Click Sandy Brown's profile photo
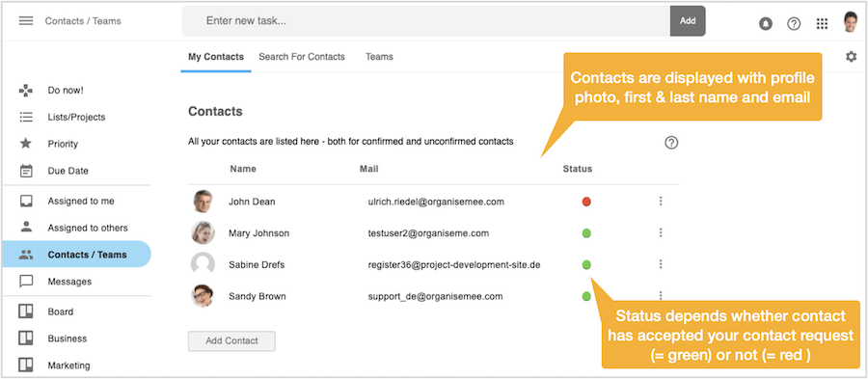Image resolution: width=868 pixels, height=379 pixels. pyautogui.click(x=203, y=296)
